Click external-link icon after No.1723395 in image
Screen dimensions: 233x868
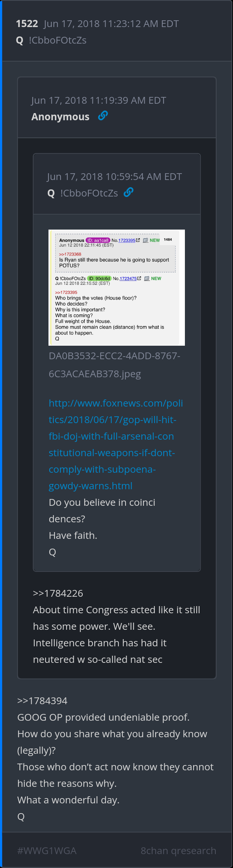click(x=138, y=240)
